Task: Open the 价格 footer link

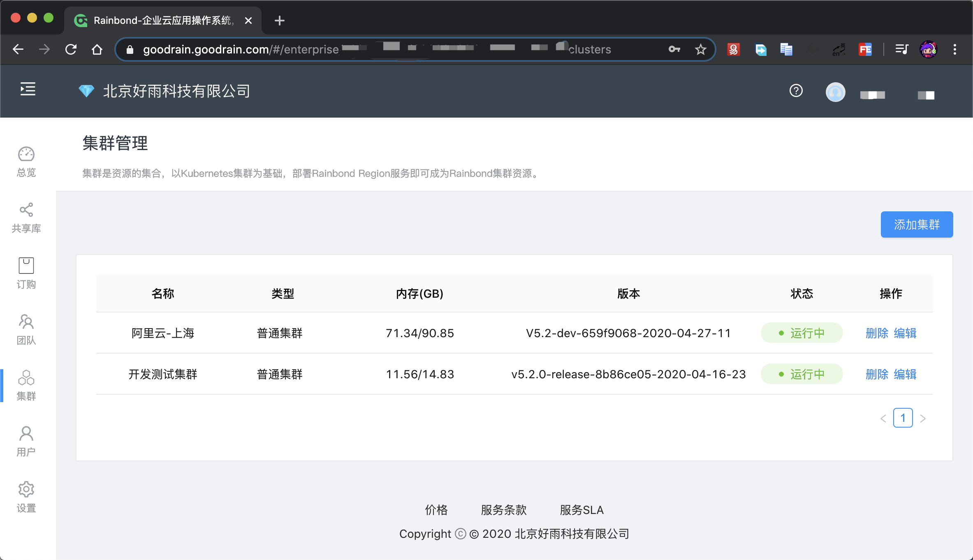Action: (x=436, y=510)
